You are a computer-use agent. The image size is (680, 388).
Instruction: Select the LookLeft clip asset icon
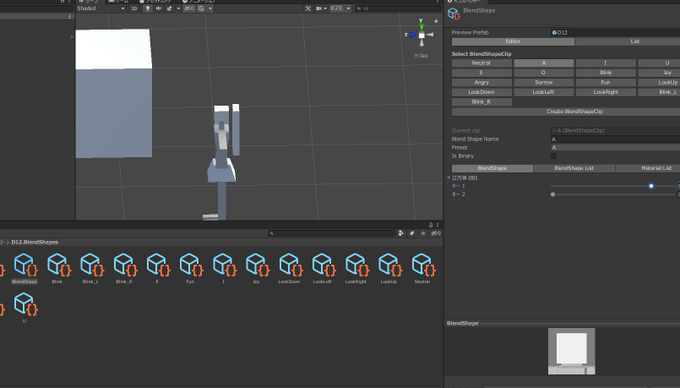coord(324,265)
